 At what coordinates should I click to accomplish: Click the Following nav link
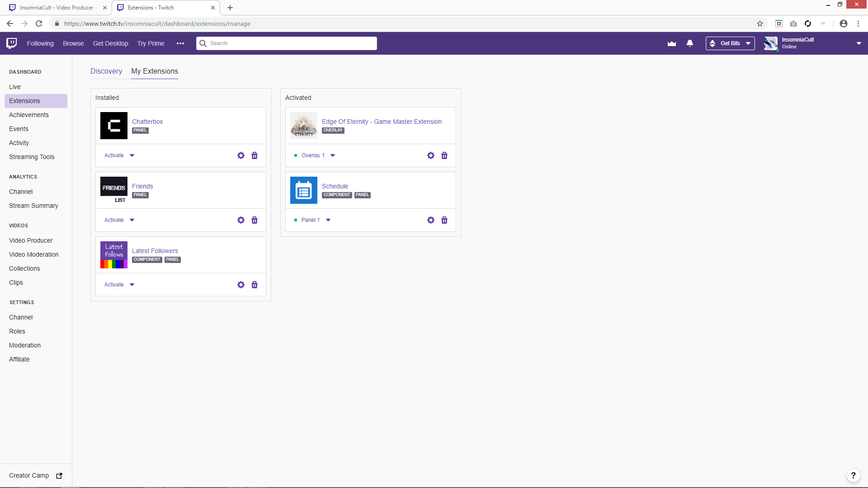click(x=40, y=43)
